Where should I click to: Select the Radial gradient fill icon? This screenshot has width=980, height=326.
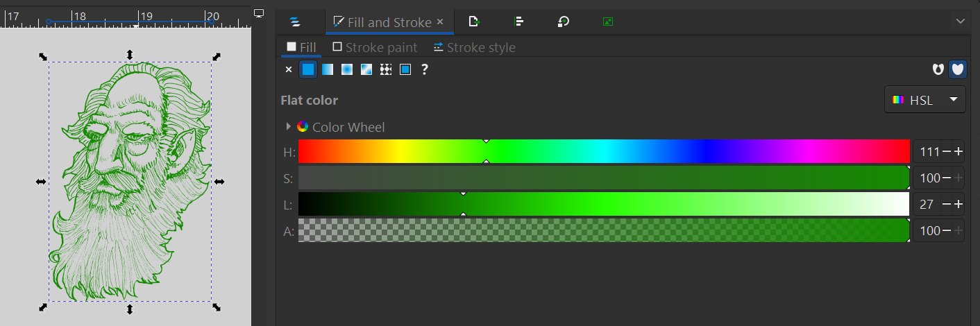point(347,69)
